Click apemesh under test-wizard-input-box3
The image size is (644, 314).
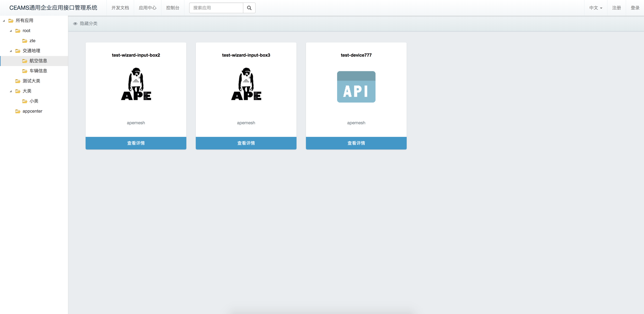point(246,123)
